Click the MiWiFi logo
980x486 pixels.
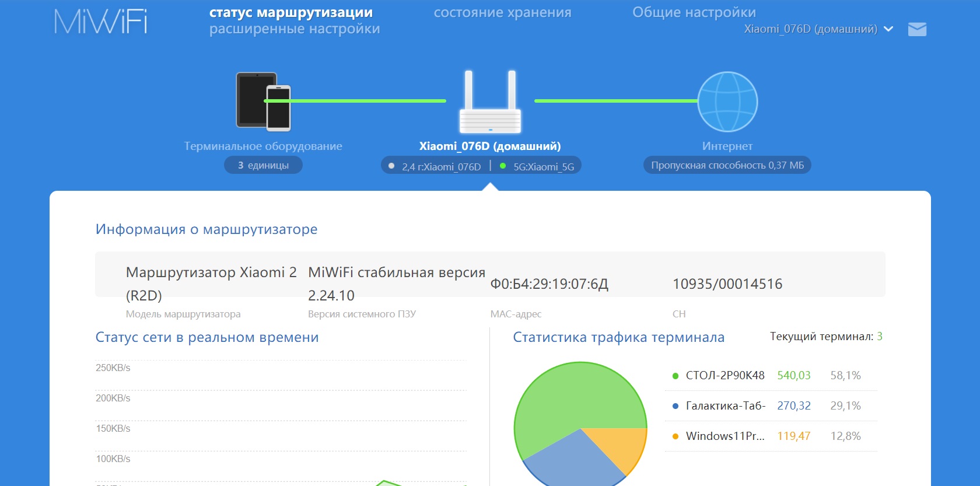coord(100,22)
